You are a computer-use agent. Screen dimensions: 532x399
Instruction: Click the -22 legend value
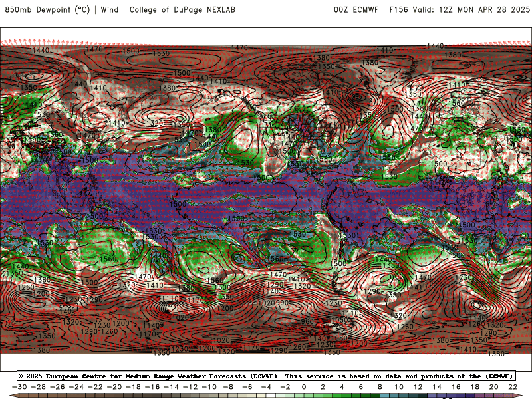(95, 387)
